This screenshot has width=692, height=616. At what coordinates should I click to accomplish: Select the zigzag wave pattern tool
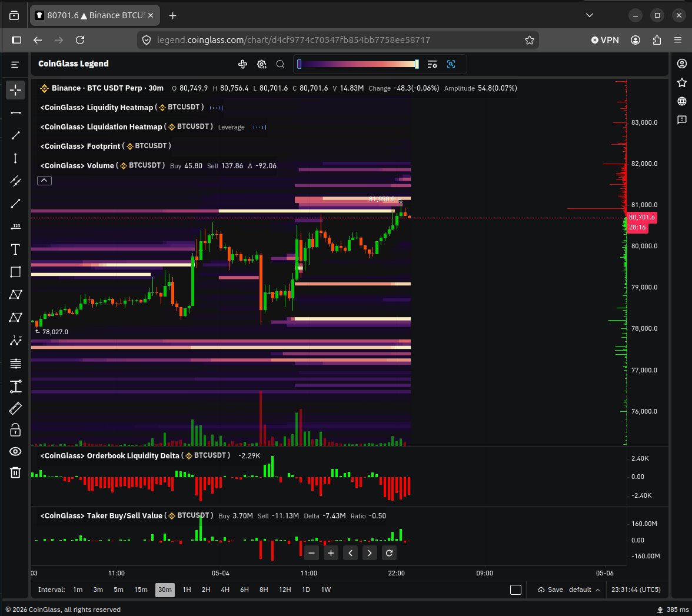point(15,340)
